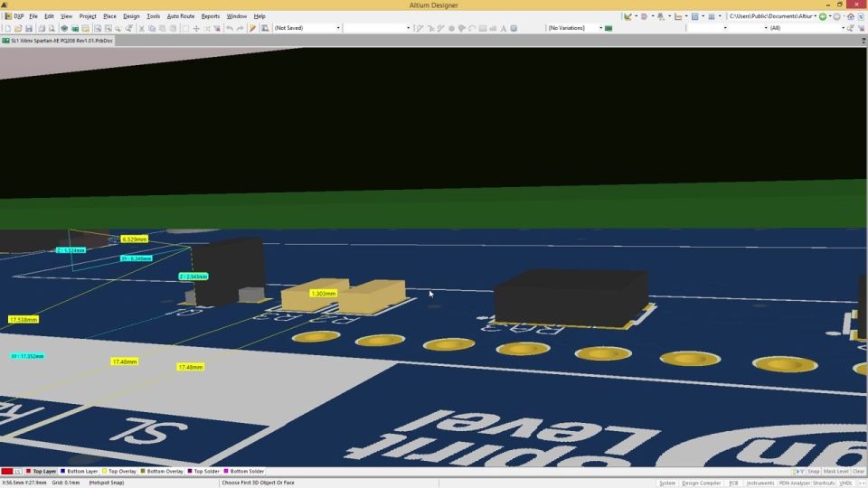Viewport: 868px width, 488px height.
Task: Click the Shortcuts panel button
Action: [824, 483]
